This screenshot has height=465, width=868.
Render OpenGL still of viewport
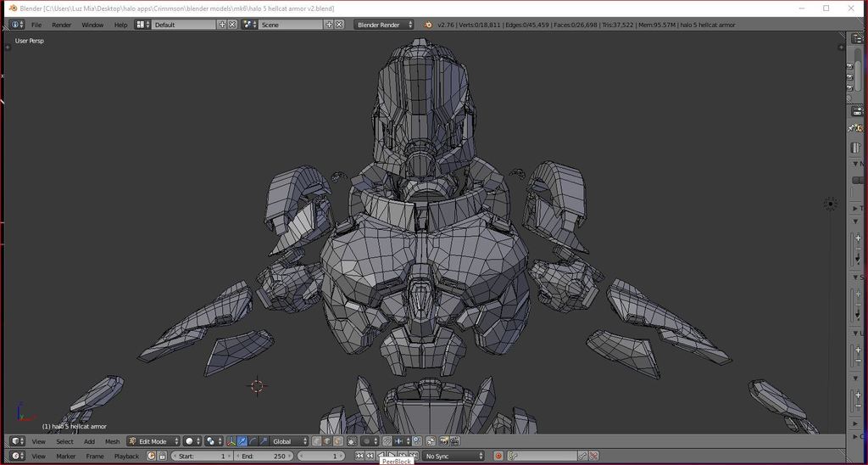[444, 441]
